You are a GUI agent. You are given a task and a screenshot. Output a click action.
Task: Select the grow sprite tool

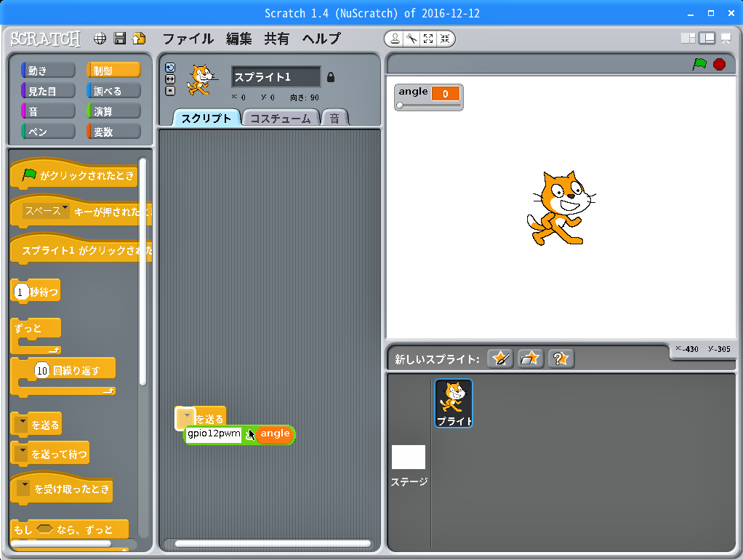click(x=428, y=39)
